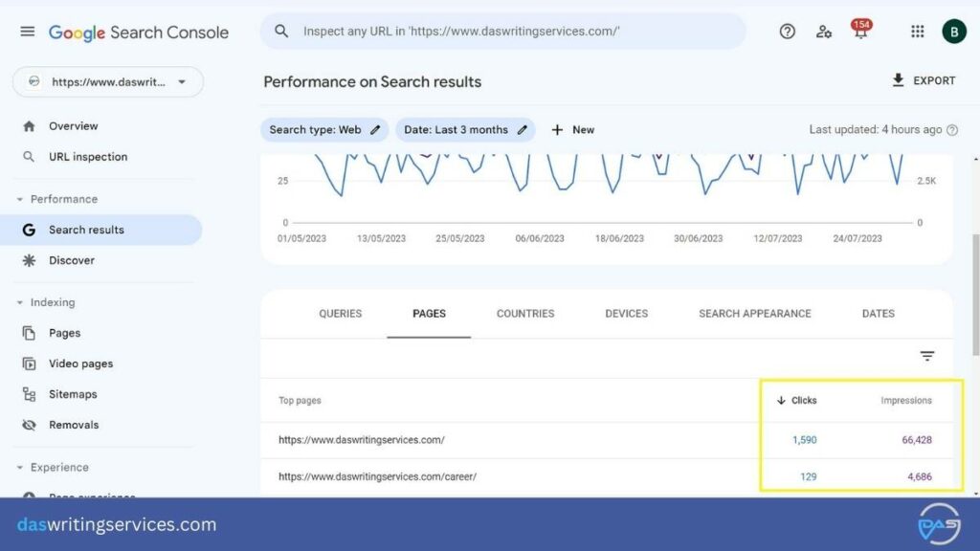Open the account avatar B
Viewport: 980px width, 551px height.
[954, 32]
